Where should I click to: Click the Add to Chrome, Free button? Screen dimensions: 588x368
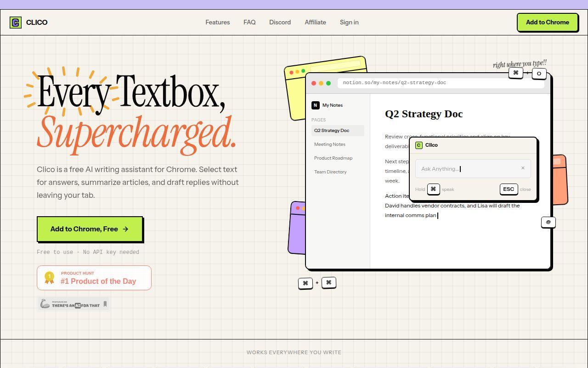[90, 229]
